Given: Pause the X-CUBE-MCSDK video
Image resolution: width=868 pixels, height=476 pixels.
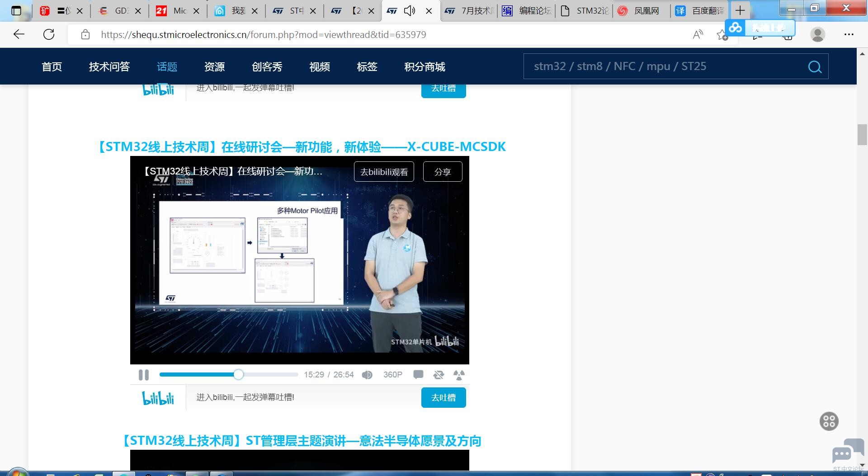Looking at the screenshot, I should point(144,375).
